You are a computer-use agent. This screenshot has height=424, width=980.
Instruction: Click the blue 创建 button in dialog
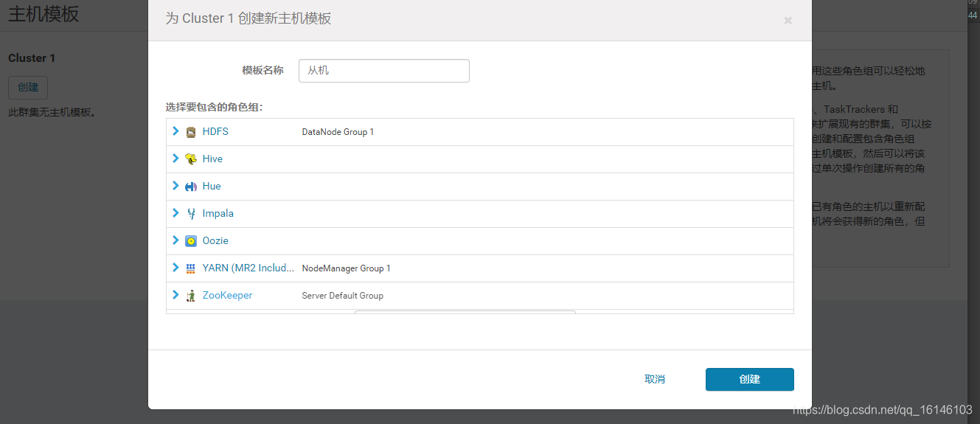749,379
